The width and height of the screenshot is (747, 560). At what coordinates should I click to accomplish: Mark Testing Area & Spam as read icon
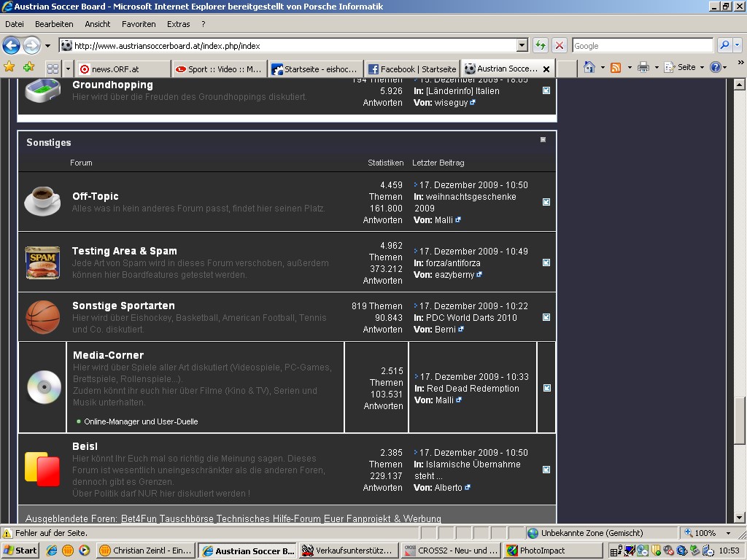tap(546, 262)
